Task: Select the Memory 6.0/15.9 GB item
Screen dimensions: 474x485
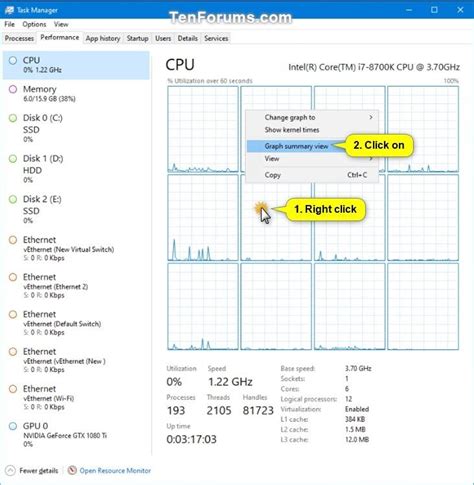Action: pos(76,94)
